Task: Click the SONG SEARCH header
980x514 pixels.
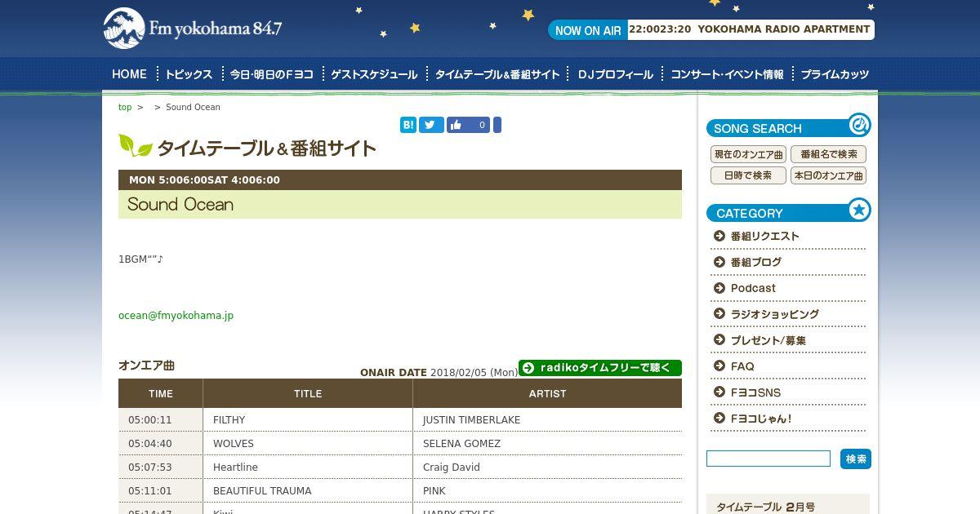Action: tap(789, 127)
